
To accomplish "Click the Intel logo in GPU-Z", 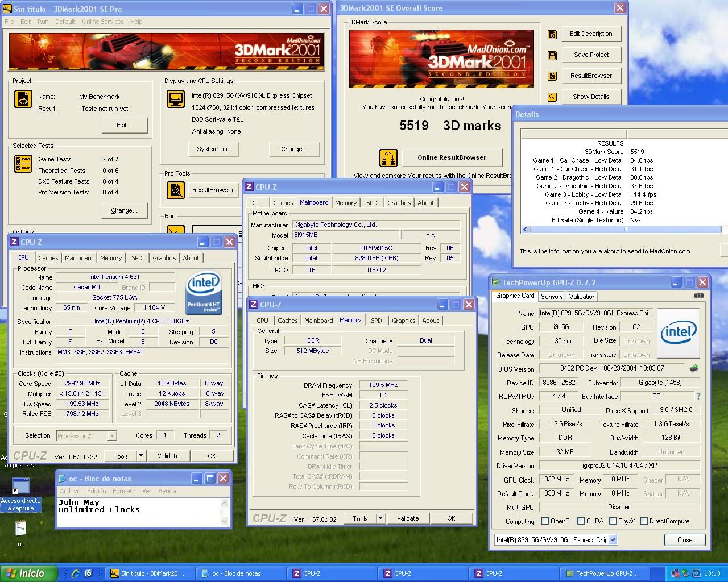I will tap(679, 333).
